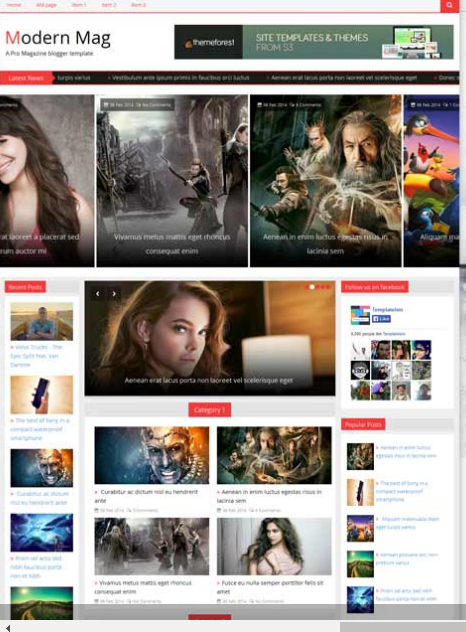466x632 pixels.
Task: Open ticker headline Vestibulum ante ipsum primis
Action: tap(180, 78)
